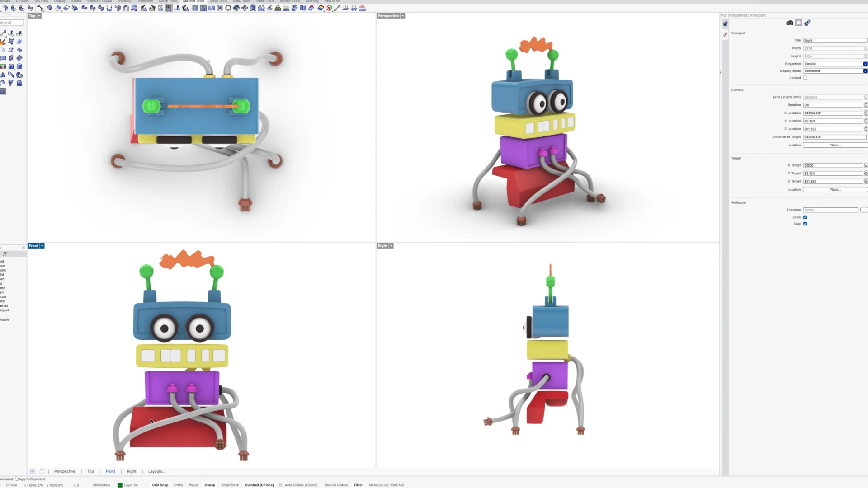Toggle Osnap in status bar

[x=210, y=485]
